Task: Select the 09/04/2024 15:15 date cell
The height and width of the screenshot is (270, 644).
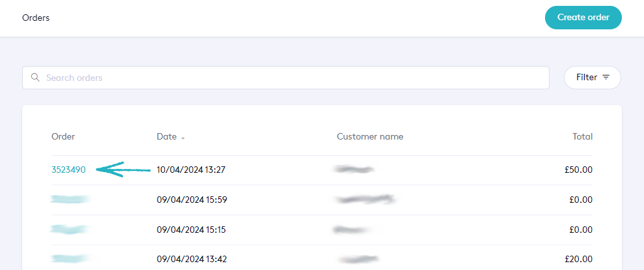Action: point(191,230)
